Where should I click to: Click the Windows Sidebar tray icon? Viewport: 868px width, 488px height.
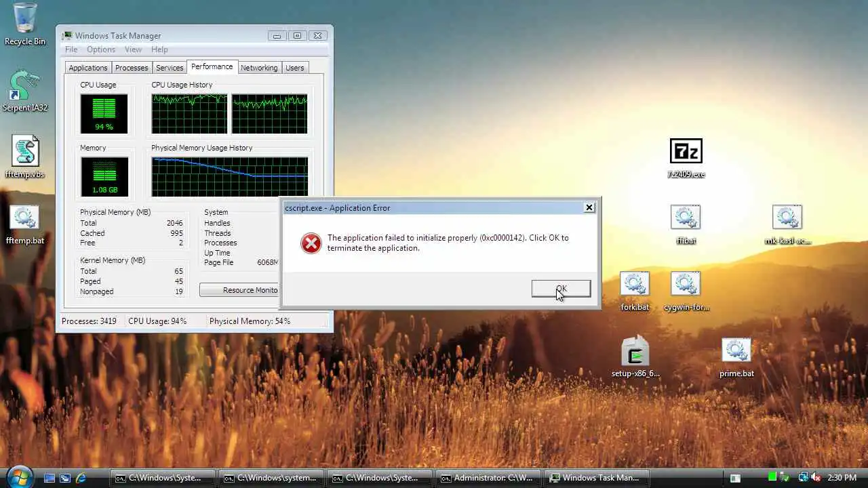click(735, 478)
